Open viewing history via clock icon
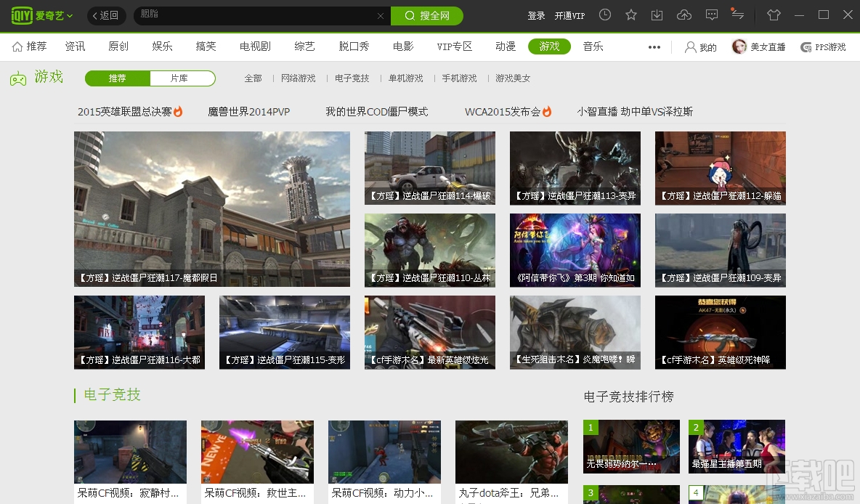This screenshot has width=860, height=504. pos(604,15)
